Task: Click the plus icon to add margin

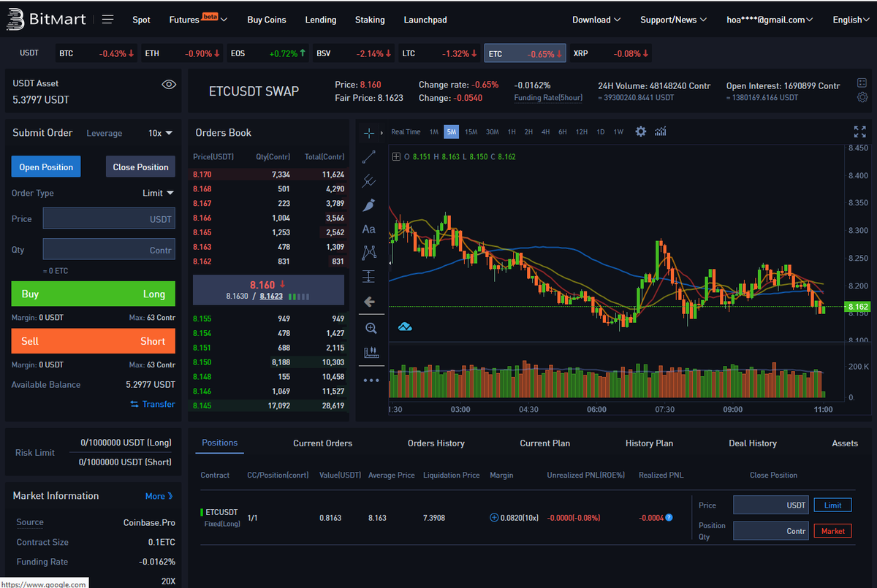Action: (494, 518)
